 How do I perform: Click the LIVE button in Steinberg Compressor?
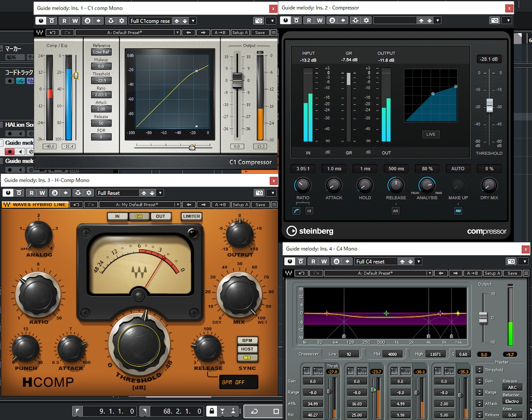431,134
